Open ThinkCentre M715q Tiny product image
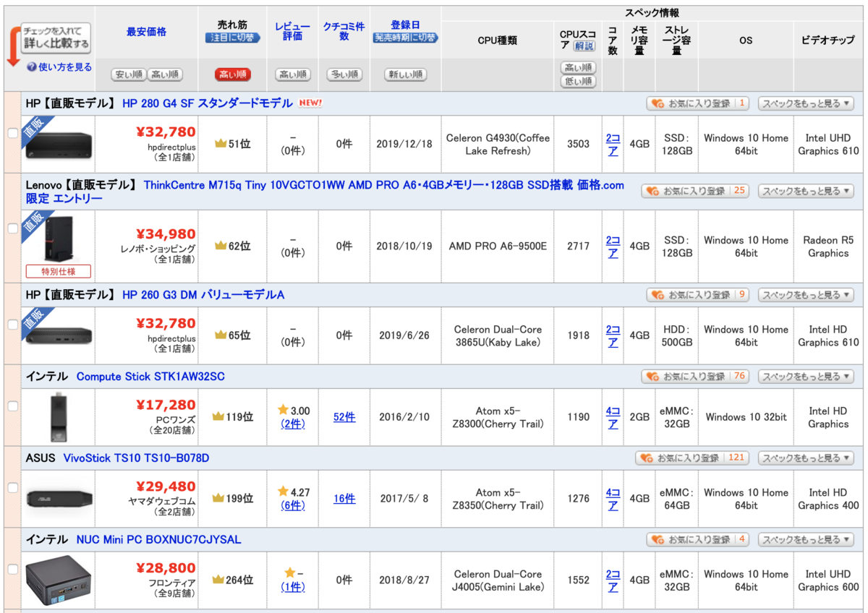868x613 pixels. point(59,239)
